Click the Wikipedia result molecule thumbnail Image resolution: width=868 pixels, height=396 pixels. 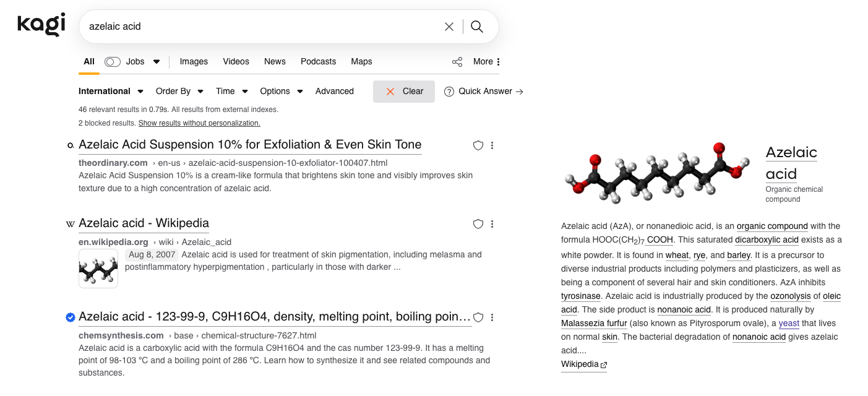(x=98, y=269)
